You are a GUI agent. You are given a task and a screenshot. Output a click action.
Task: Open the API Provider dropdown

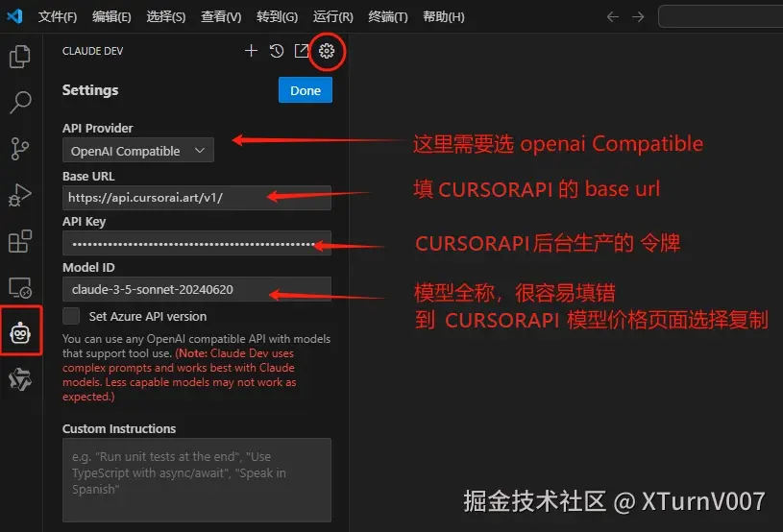(x=137, y=150)
